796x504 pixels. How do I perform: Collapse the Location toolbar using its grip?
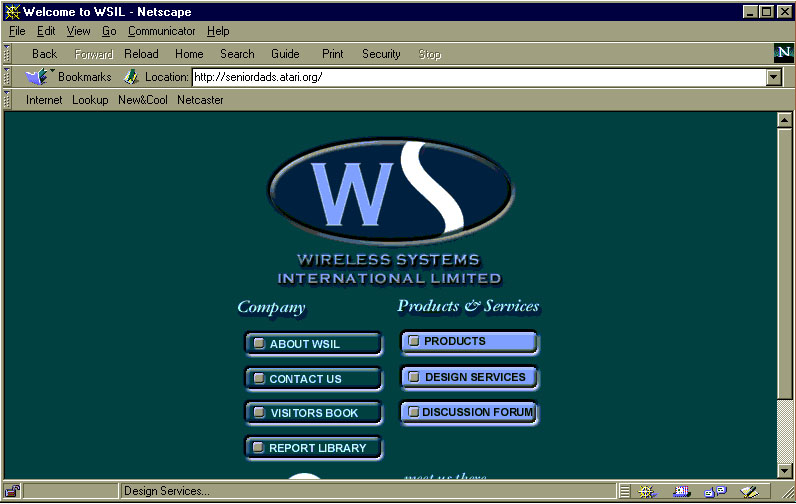8,77
